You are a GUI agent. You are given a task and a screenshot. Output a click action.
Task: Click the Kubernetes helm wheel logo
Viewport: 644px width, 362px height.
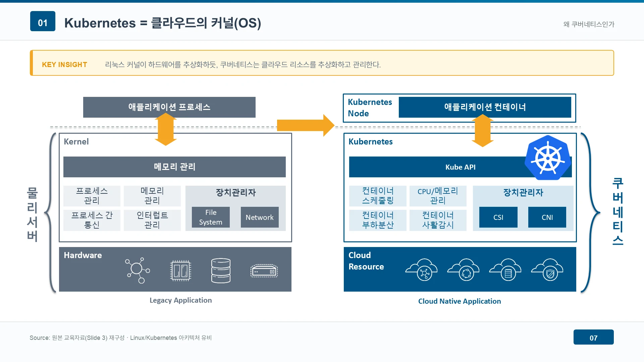pyautogui.click(x=548, y=158)
